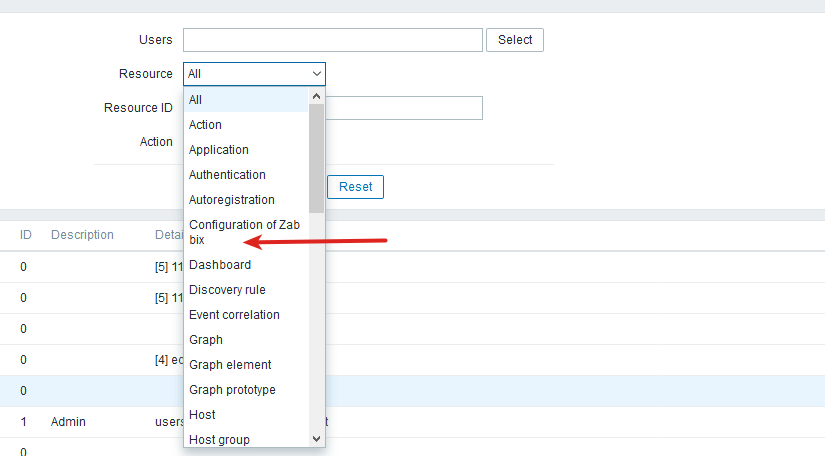Choose Event correlation option
Image resolution: width=825 pixels, height=456 pixels.
pos(246,315)
